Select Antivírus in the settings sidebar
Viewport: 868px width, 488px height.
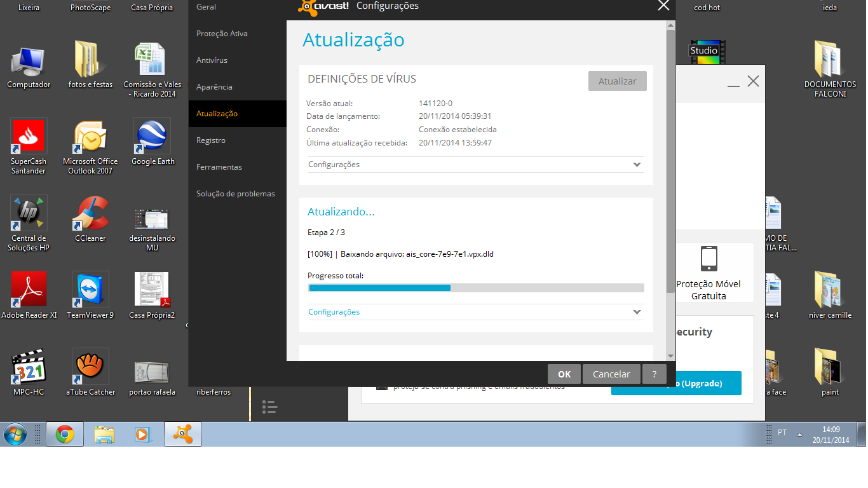212,60
